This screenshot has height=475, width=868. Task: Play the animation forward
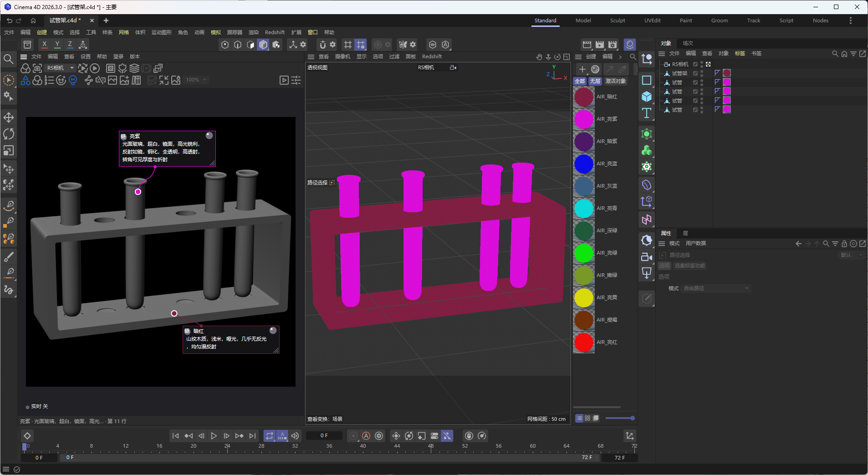click(x=214, y=436)
